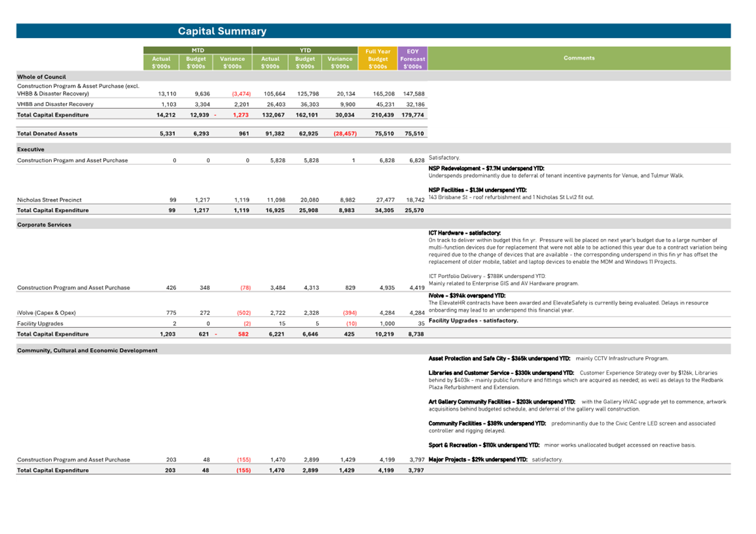Select the YTD group header cell
Image resolution: width=756 pixels, height=534 pixels.
[305, 50]
